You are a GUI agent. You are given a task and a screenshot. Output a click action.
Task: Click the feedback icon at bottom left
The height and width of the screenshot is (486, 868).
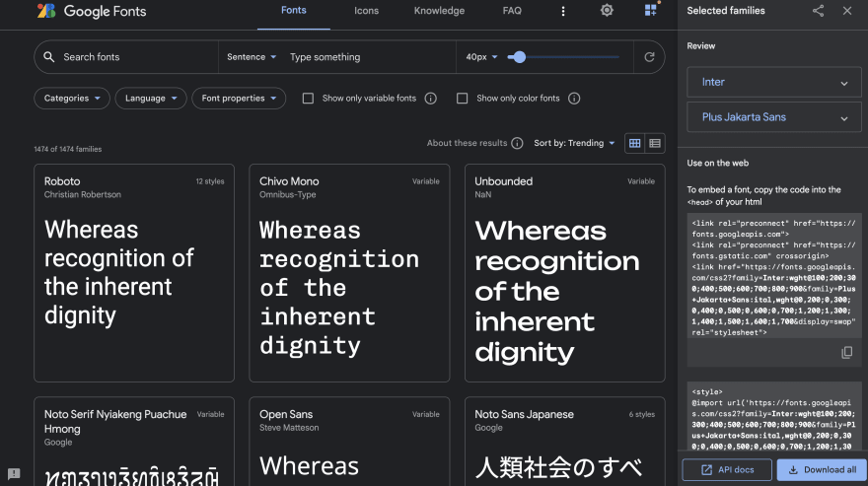click(14, 474)
